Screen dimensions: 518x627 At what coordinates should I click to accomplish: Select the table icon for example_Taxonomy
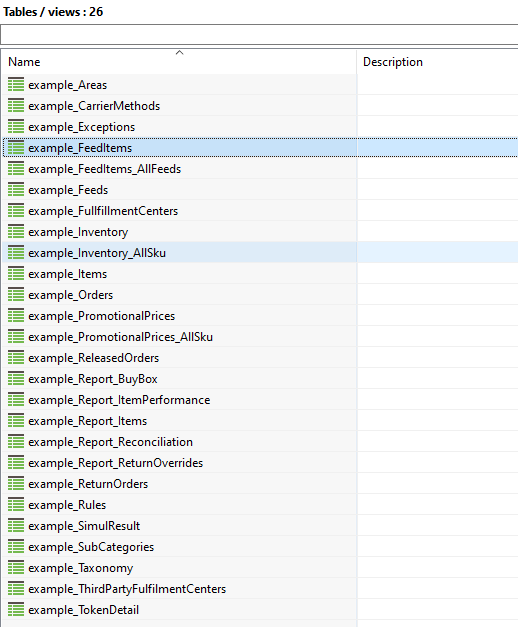(16, 567)
